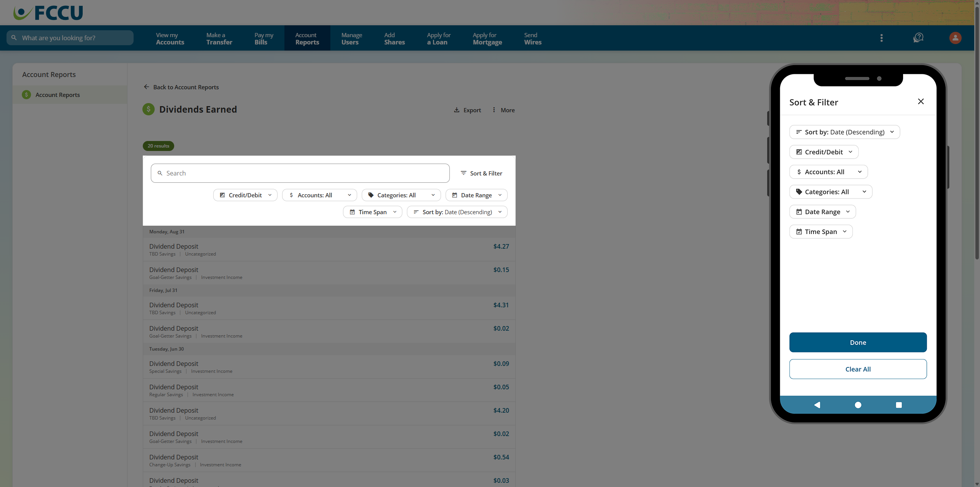Click the Export button

467,110
